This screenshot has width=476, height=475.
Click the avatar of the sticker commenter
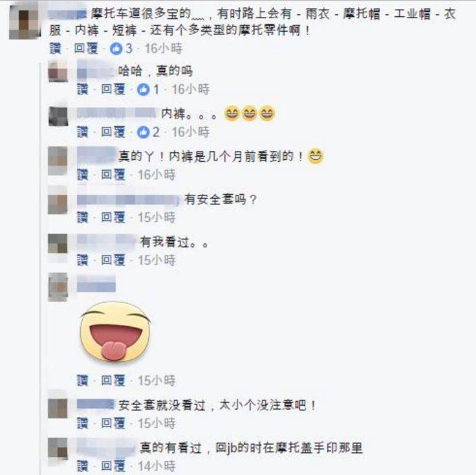coord(58,287)
